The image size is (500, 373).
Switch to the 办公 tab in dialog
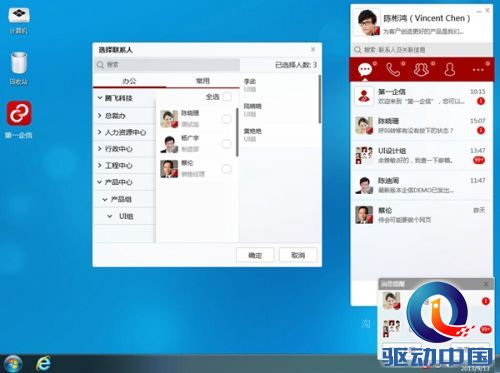click(129, 81)
